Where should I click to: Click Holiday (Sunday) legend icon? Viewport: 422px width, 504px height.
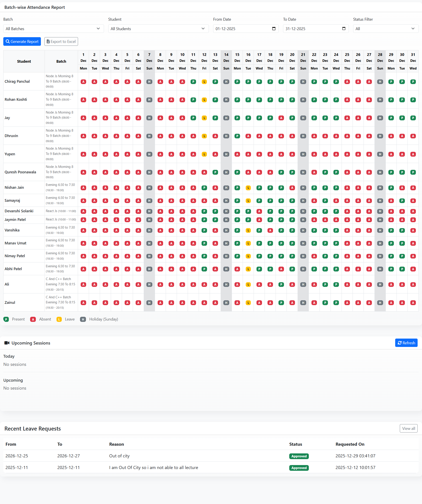tap(83, 319)
